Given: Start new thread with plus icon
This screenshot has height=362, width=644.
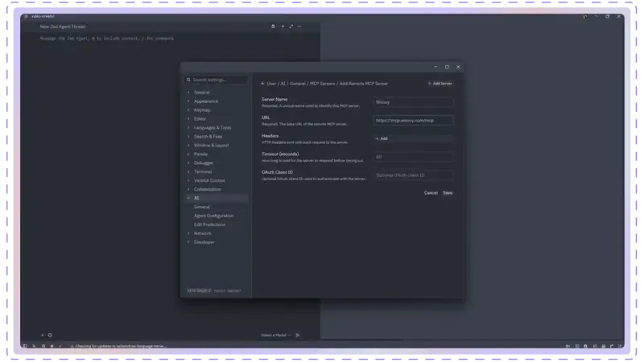Looking at the screenshot, I should [x=283, y=27].
